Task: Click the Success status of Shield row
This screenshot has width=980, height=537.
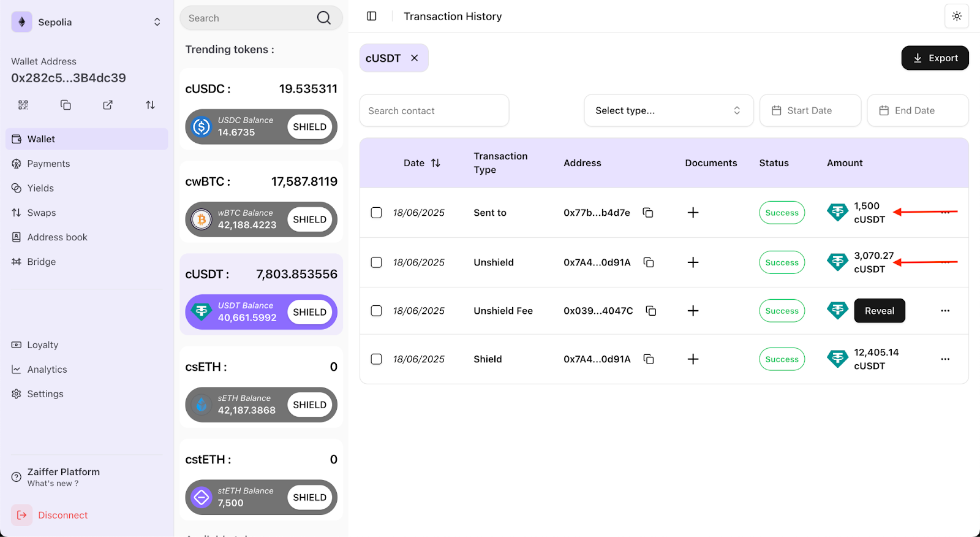Action: click(782, 359)
